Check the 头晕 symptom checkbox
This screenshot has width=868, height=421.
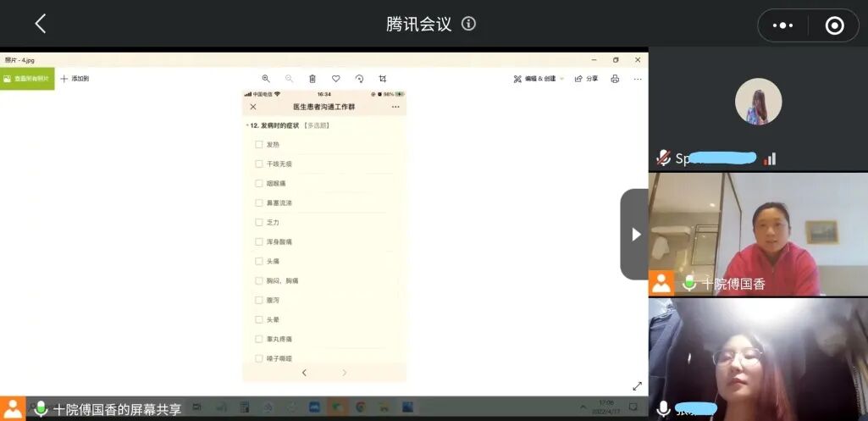pyautogui.click(x=258, y=319)
